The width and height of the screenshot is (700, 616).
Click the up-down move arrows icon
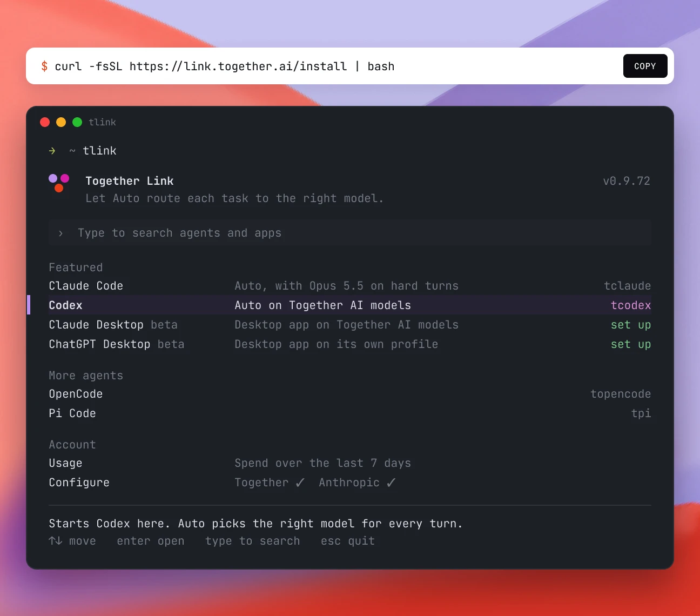pyautogui.click(x=56, y=541)
